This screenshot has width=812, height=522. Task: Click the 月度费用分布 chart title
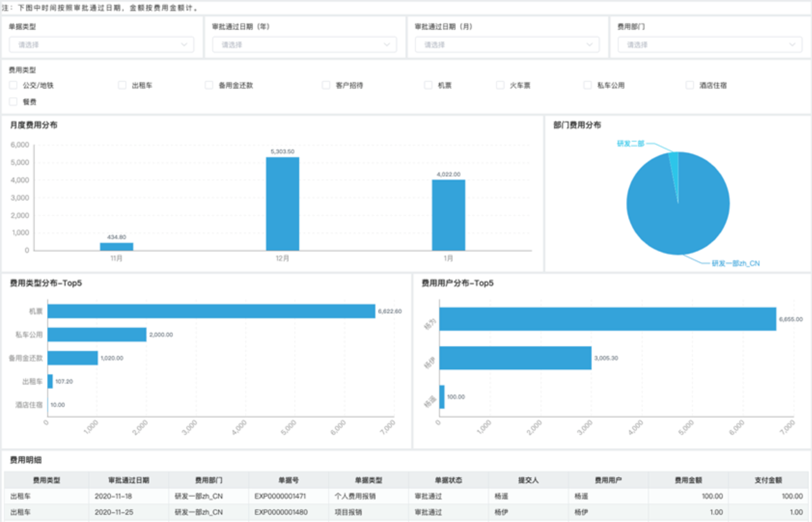click(33, 125)
